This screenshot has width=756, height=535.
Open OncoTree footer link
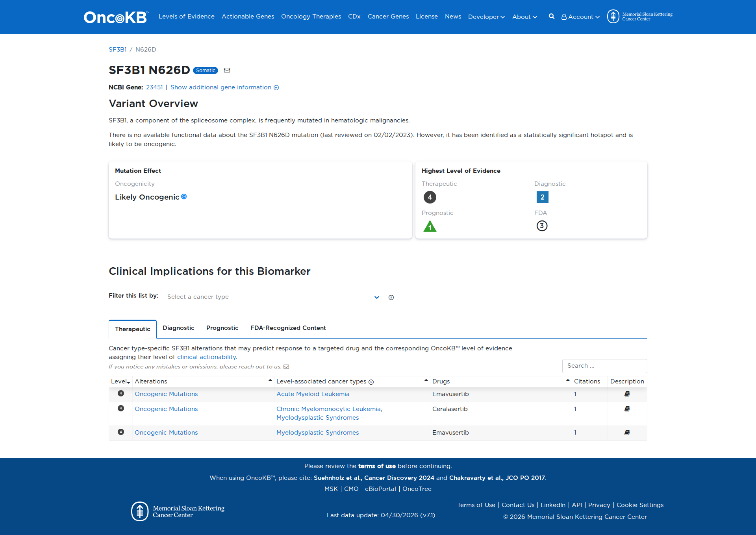[417, 489]
